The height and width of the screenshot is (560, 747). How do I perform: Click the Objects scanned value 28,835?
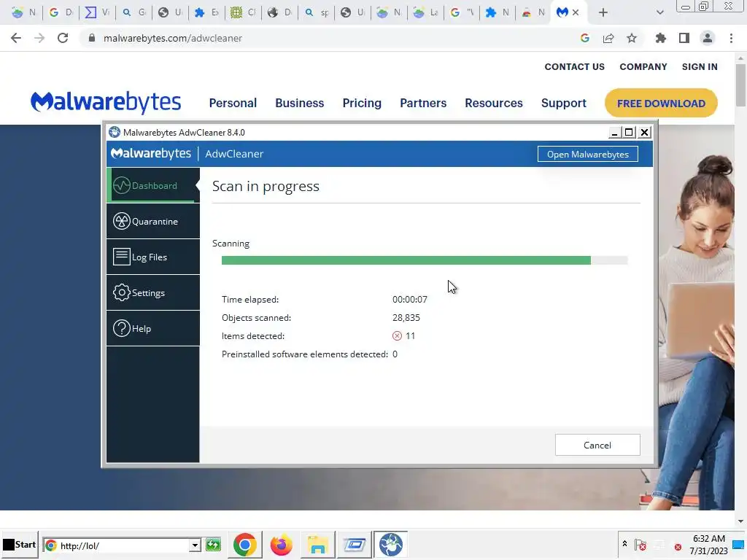pos(406,318)
